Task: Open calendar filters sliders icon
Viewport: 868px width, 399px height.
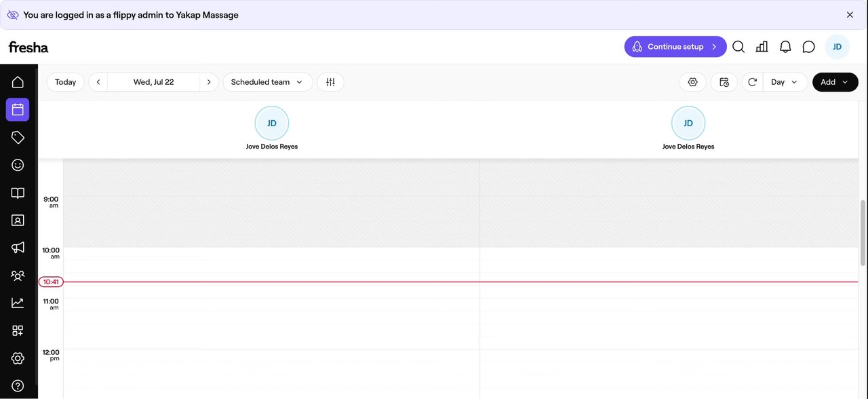Action: click(330, 82)
